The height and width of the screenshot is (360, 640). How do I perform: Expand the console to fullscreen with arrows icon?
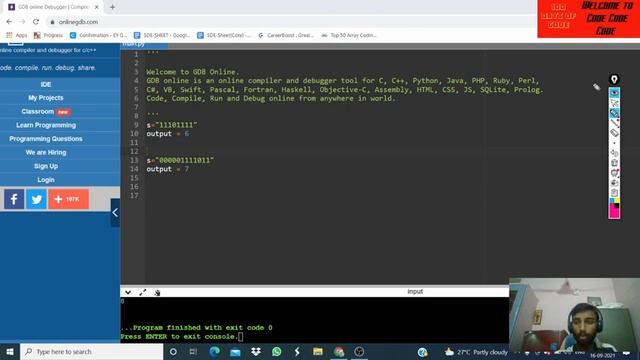(142, 292)
